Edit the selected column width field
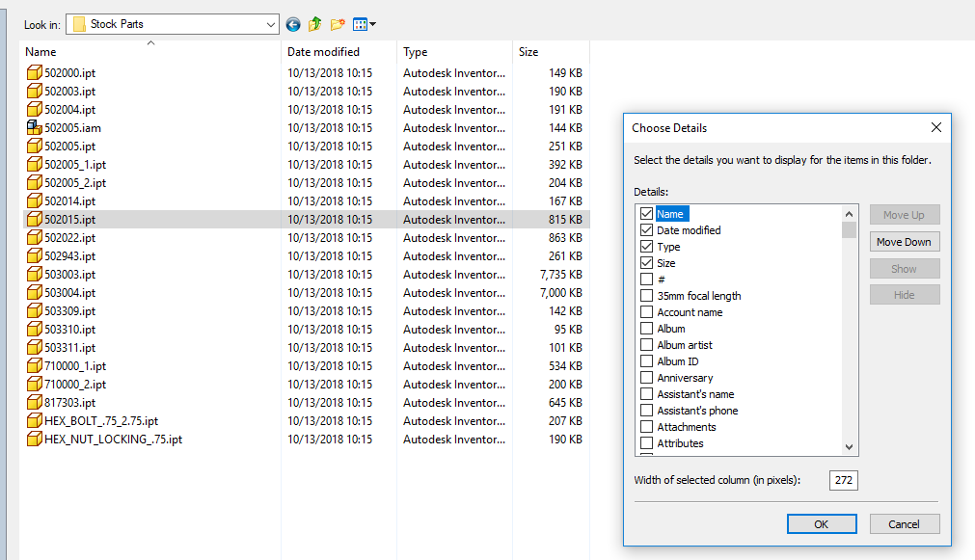This screenshot has width=975, height=560. point(843,479)
